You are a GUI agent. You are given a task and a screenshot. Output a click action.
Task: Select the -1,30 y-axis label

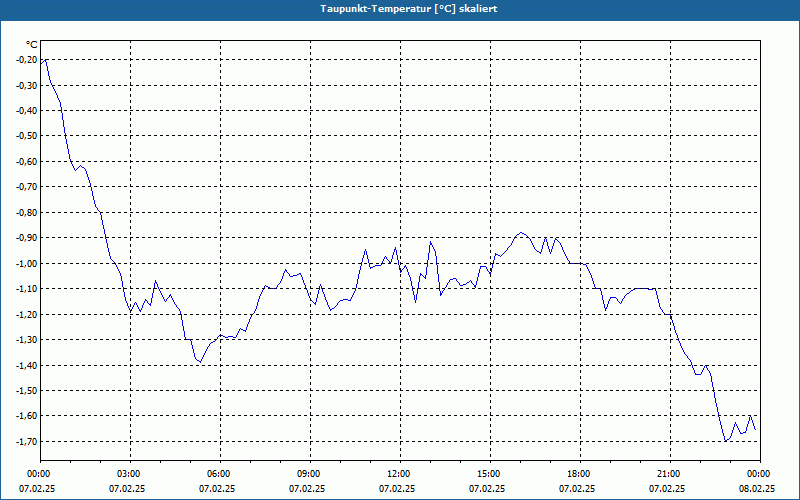(28, 339)
